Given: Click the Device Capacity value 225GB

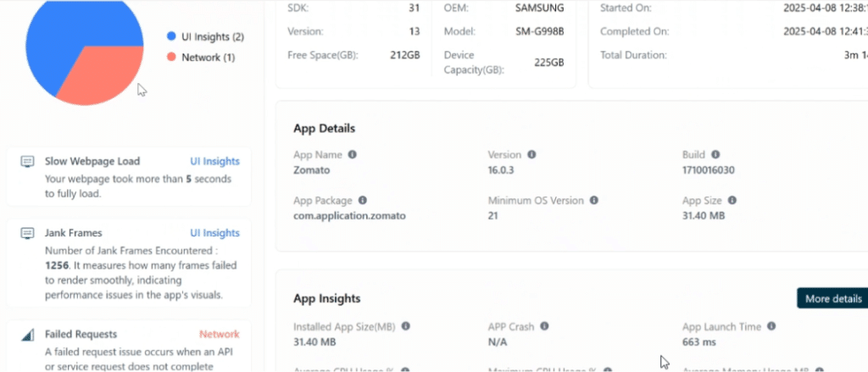Looking at the screenshot, I should [549, 63].
